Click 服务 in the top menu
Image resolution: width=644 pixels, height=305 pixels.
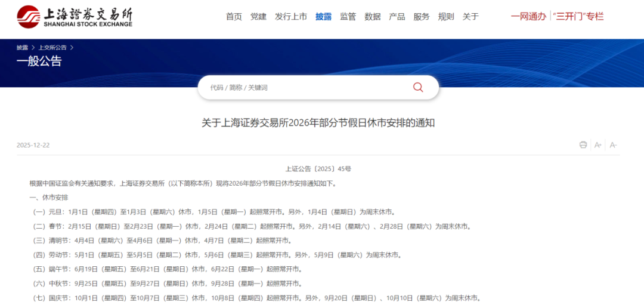coord(421,17)
